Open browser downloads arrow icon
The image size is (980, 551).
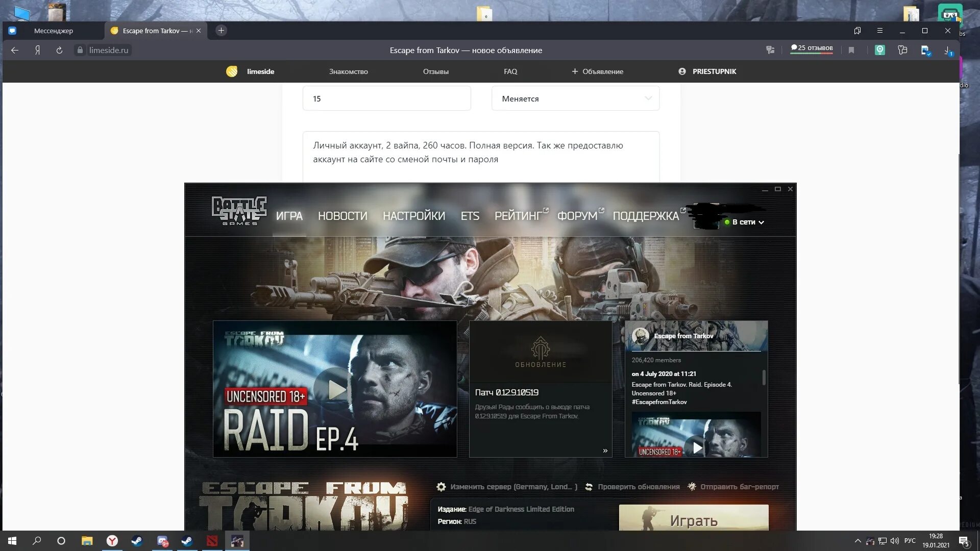pos(948,50)
